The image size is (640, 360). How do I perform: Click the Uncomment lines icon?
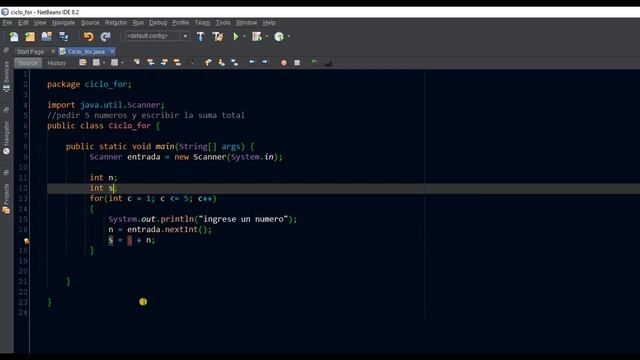click(328, 63)
